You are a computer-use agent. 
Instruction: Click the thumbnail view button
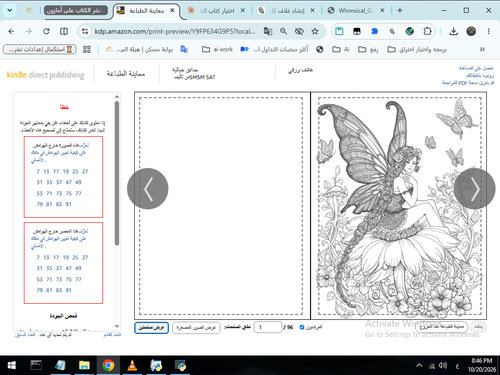[196, 328]
